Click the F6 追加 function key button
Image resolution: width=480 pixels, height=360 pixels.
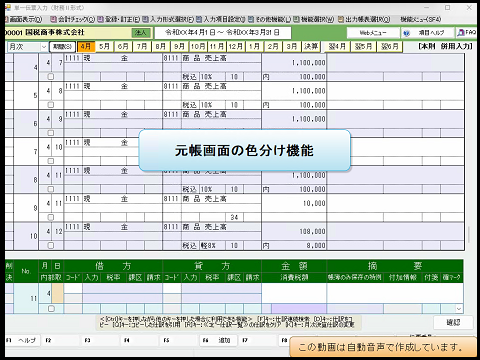point(218,340)
